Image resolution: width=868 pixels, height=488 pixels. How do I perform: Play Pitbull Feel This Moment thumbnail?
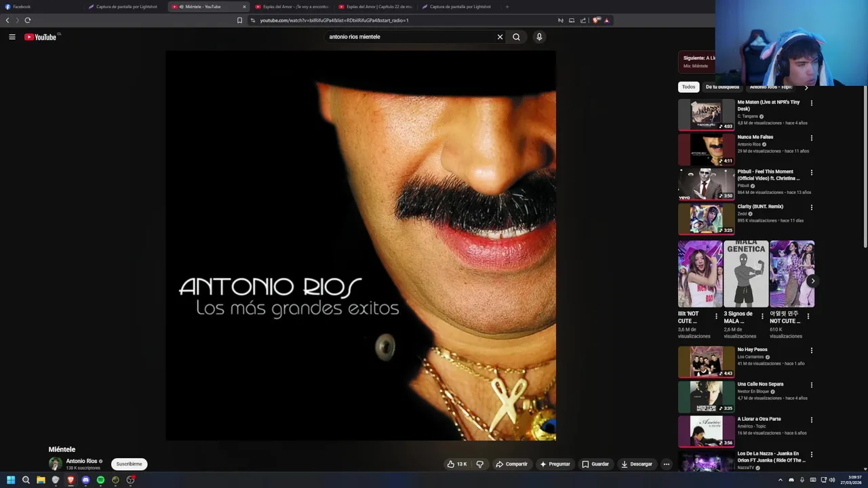click(706, 184)
